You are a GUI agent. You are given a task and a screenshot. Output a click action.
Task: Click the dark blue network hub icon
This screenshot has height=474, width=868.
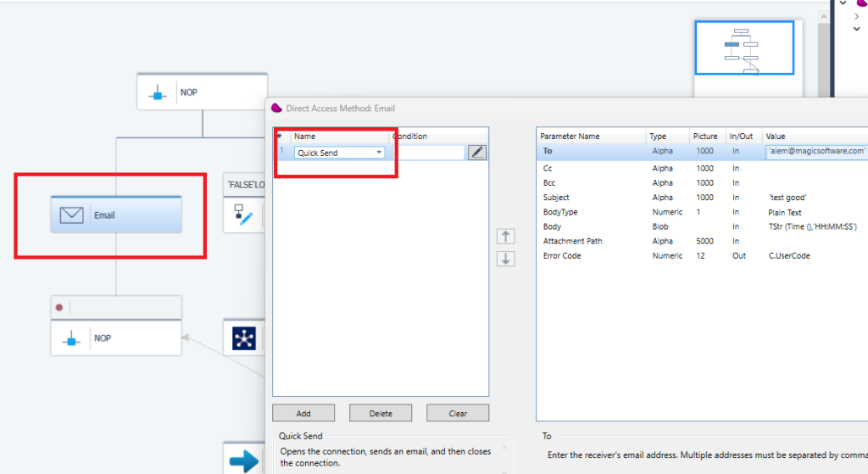pyautogui.click(x=244, y=338)
